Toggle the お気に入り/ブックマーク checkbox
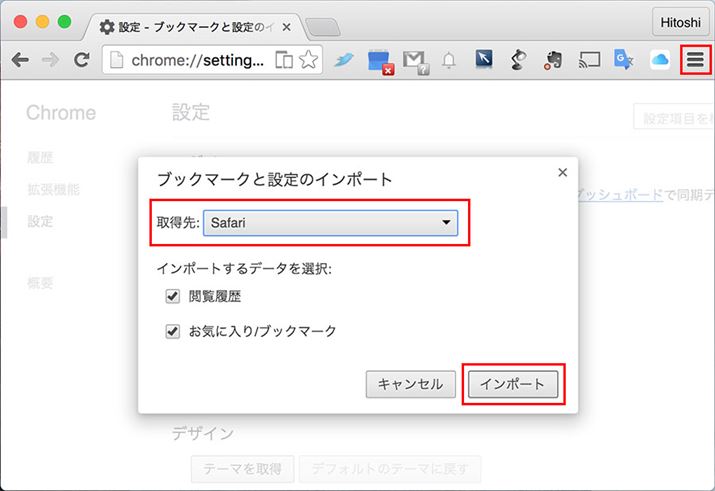Viewport: 715px width, 491px height. (172, 331)
